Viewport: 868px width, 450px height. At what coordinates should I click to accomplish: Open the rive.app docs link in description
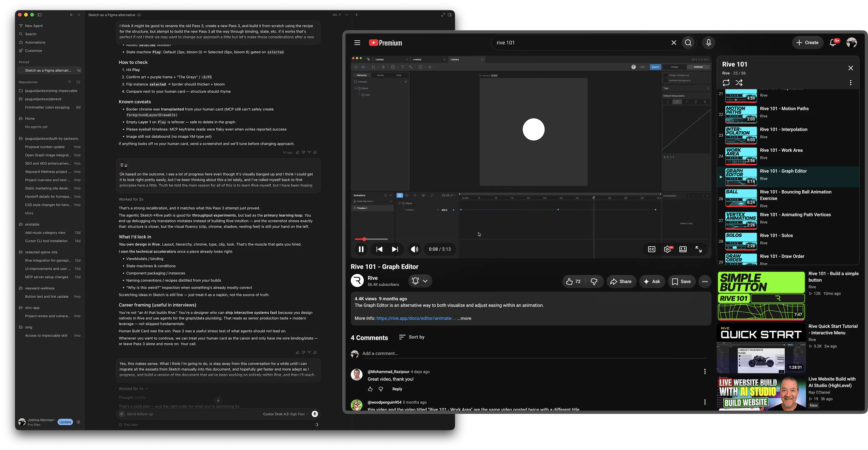point(416,318)
